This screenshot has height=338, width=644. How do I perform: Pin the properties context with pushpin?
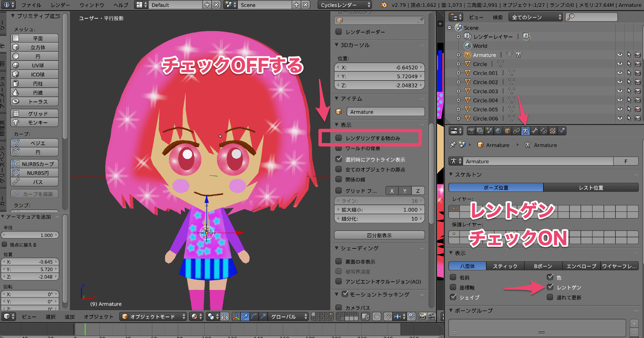click(x=453, y=145)
